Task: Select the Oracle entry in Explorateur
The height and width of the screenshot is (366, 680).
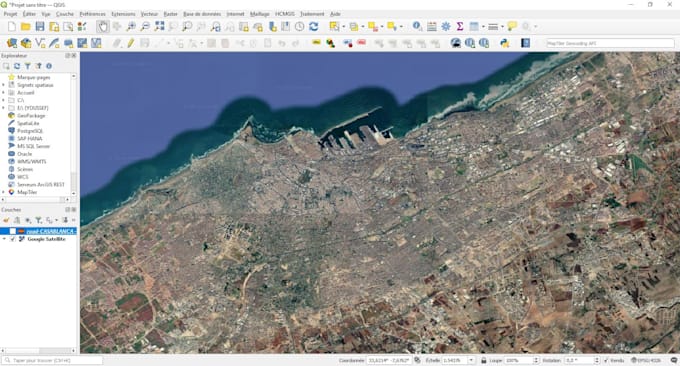Action: tap(24, 154)
